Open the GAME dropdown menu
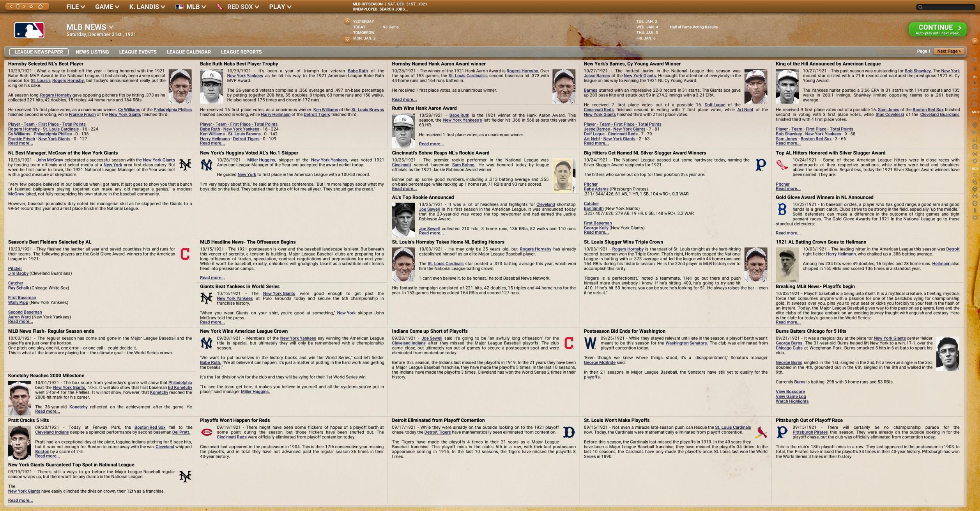The height and width of the screenshot is (511, 980). click(x=107, y=7)
